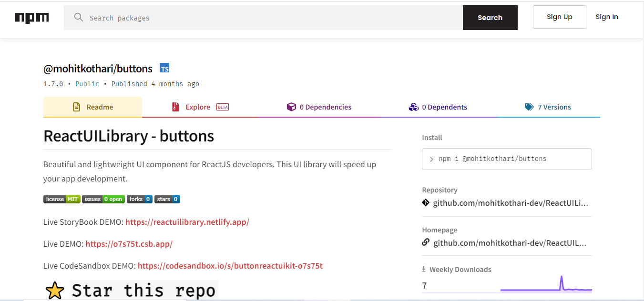Click the Published 4 months ago text

155,84
